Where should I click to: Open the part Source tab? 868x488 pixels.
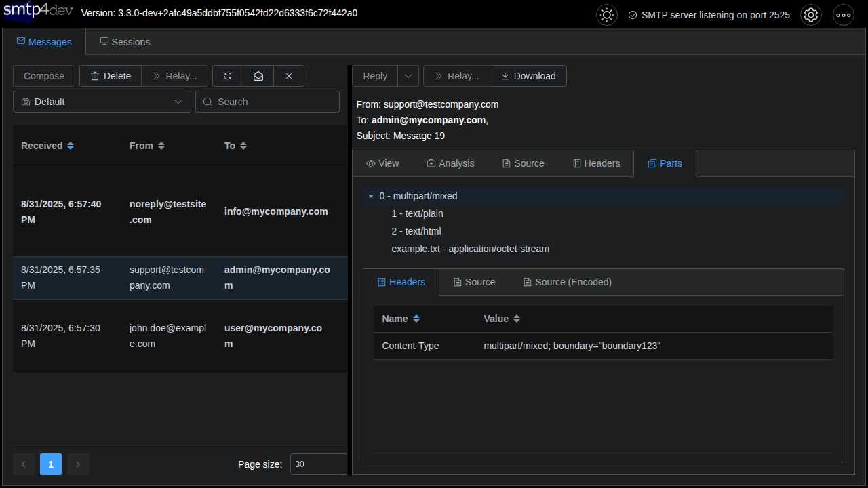(474, 282)
